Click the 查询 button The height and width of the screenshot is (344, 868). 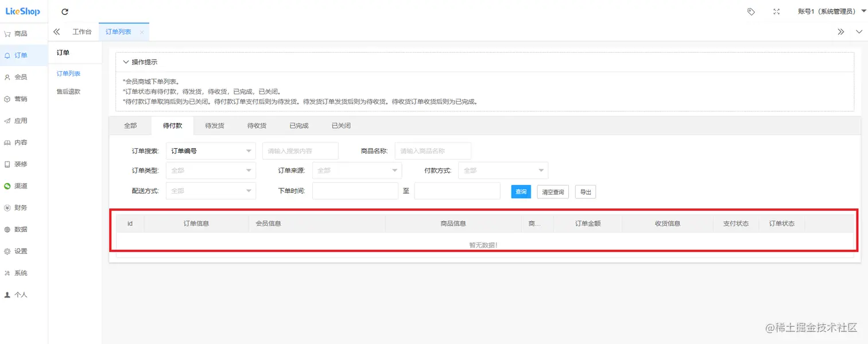tap(521, 192)
